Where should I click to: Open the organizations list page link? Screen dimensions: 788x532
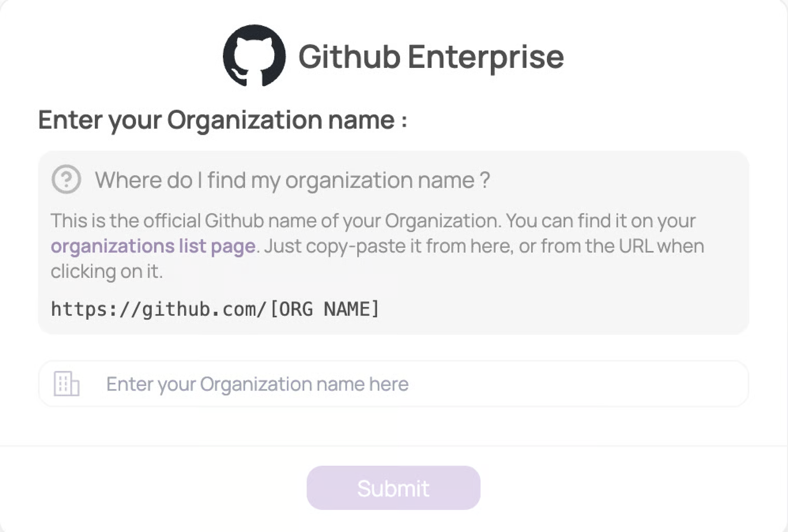click(x=153, y=246)
